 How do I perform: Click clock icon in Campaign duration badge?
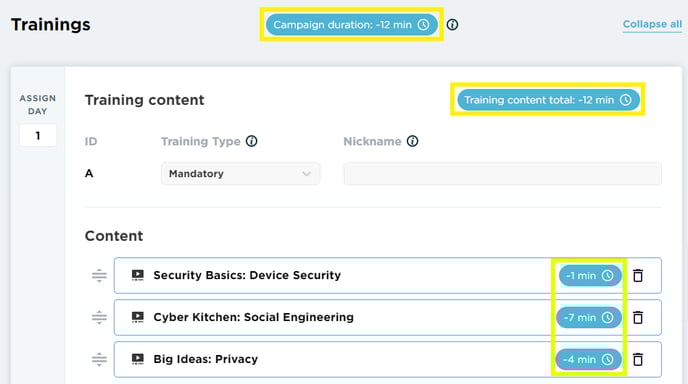423,25
